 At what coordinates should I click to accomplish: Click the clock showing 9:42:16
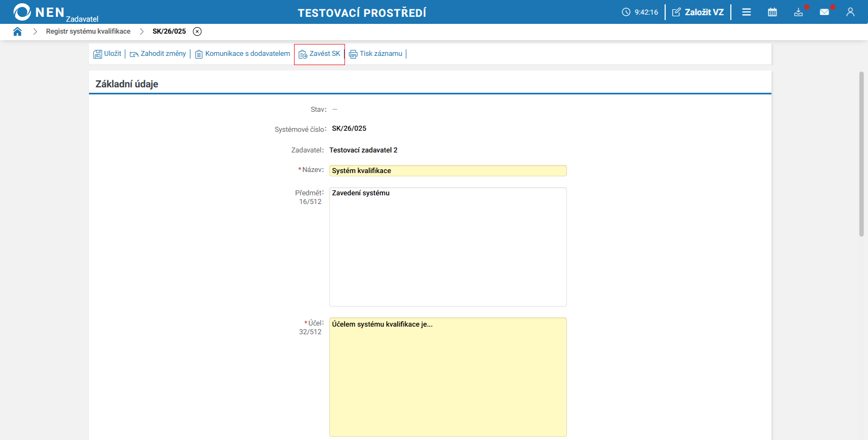pyautogui.click(x=640, y=12)
